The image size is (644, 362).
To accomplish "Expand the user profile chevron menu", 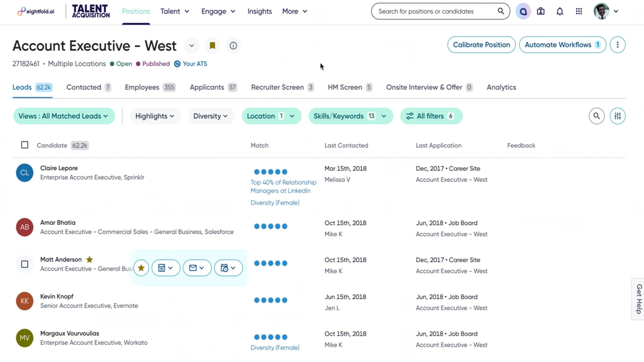I will tap(616, 11).
